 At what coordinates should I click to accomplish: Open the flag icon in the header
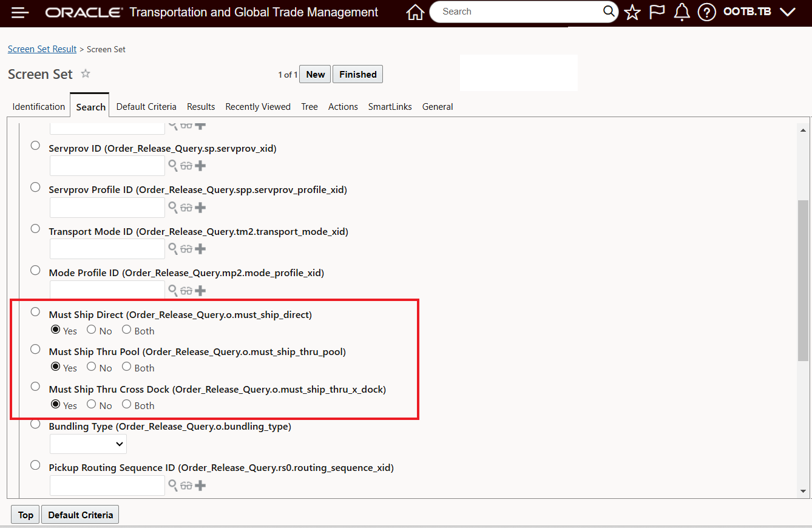(x=657, y=12)
